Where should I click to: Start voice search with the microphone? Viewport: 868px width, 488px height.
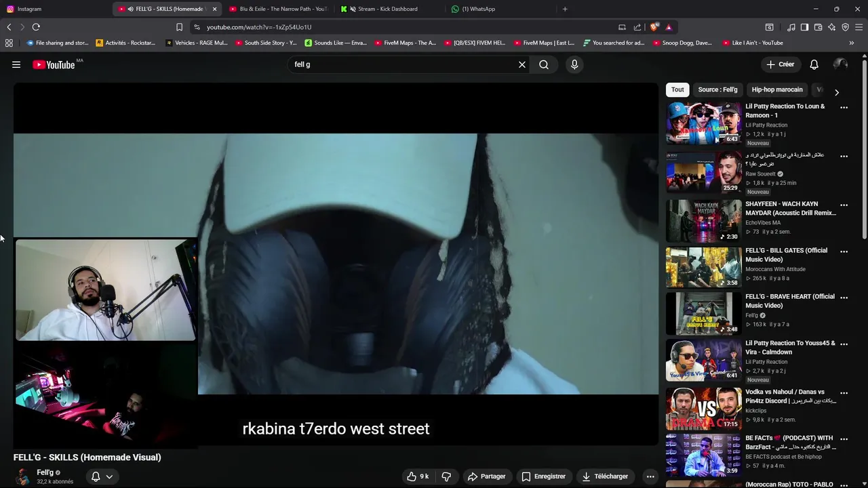(x=574, y=64)
